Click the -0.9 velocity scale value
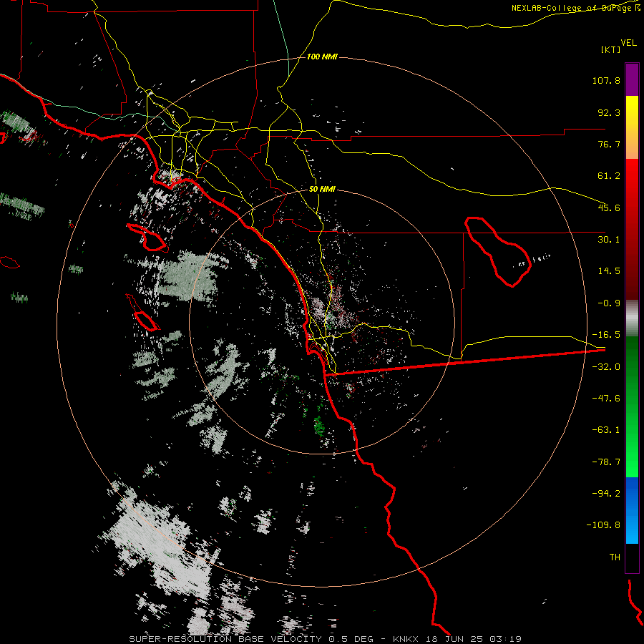The width and height of the screenshot is (644, 644). click(609, 303)
